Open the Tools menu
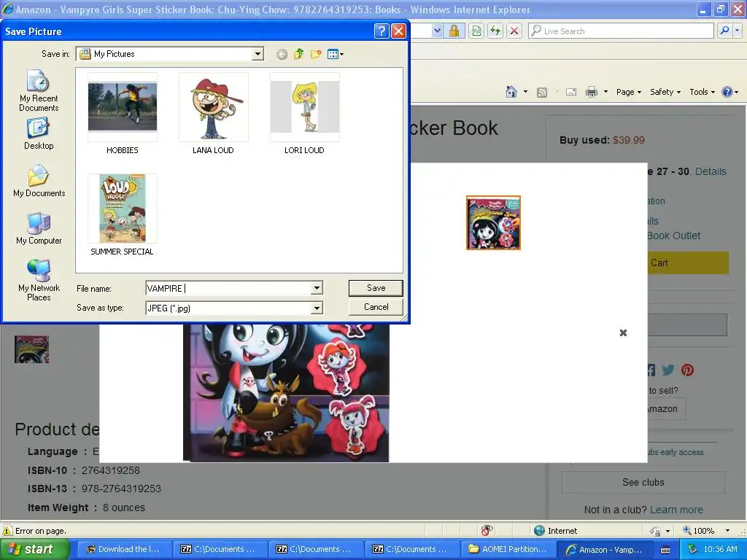747x560 pixels. coord(702,92)
